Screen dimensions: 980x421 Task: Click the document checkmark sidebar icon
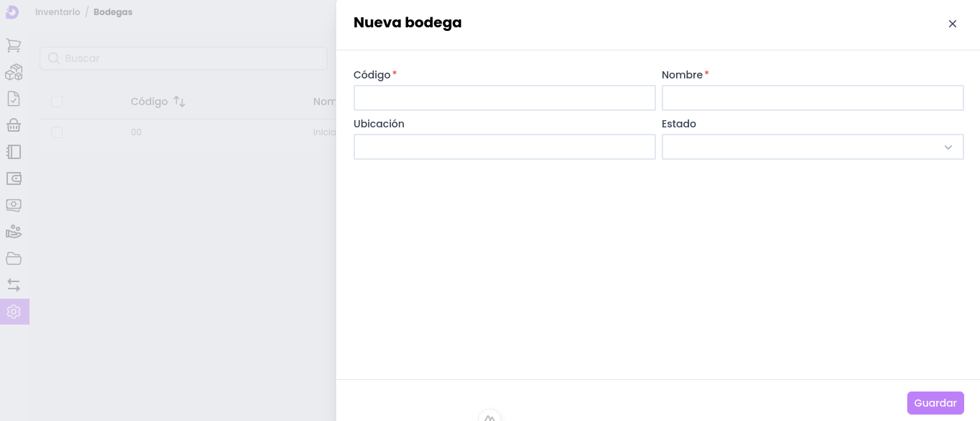click(x=14, y=99)
